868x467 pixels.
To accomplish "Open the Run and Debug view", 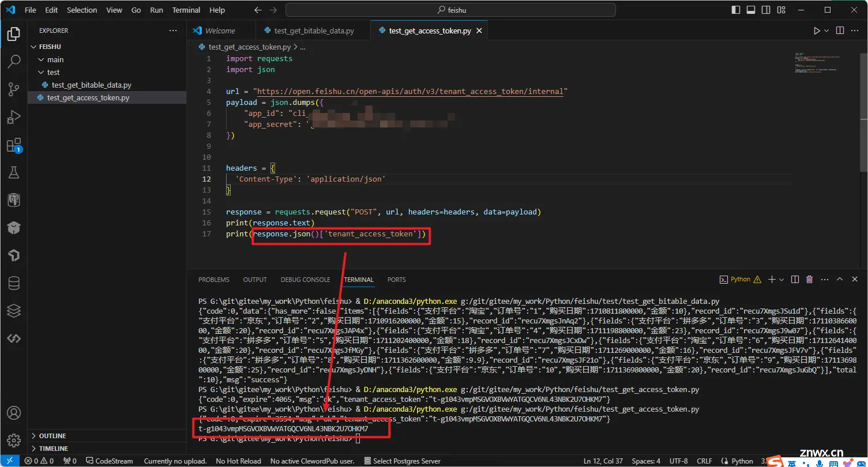I will pyautogui.click(x=13, y=117).
